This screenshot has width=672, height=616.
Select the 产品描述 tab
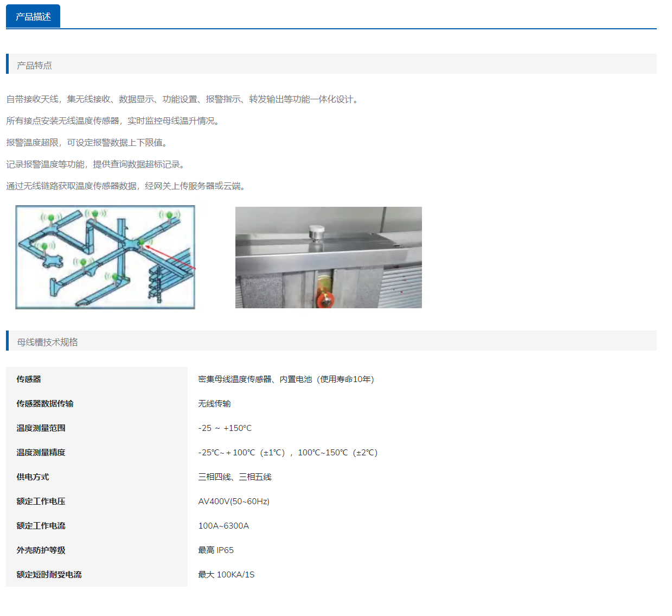click(x=33, y=16)
